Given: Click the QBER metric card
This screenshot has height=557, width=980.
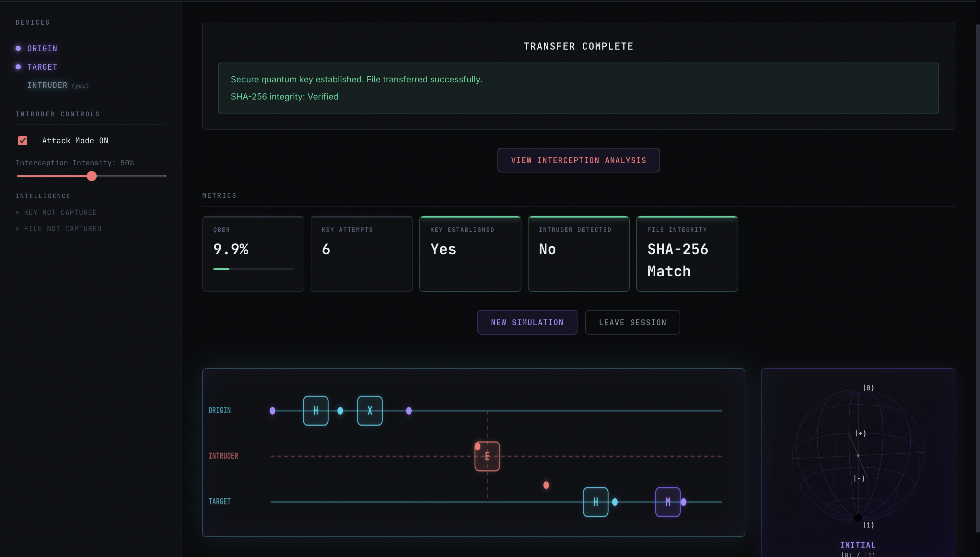Looking at the screenshot, I should click(253, 254).
